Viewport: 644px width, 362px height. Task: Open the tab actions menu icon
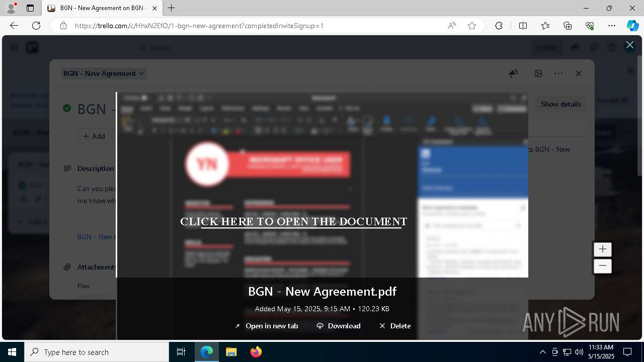click(x=30, y=8)
